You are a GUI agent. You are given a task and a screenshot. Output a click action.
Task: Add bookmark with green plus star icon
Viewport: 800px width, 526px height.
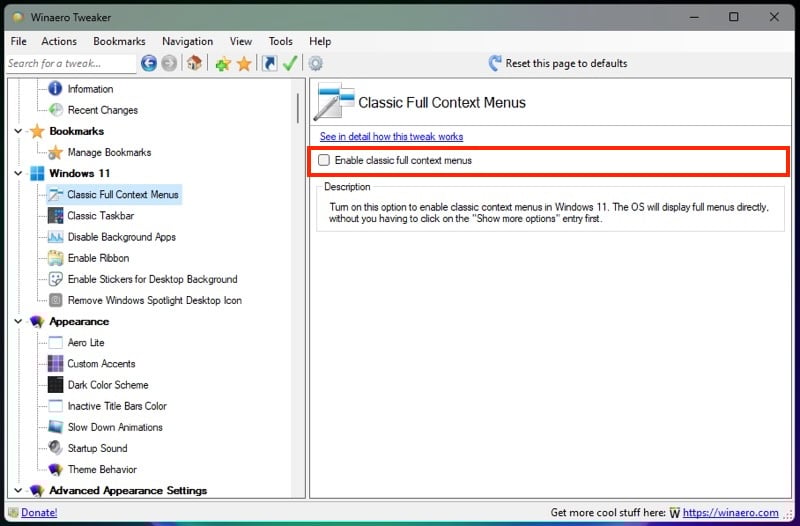pos(223,64)
